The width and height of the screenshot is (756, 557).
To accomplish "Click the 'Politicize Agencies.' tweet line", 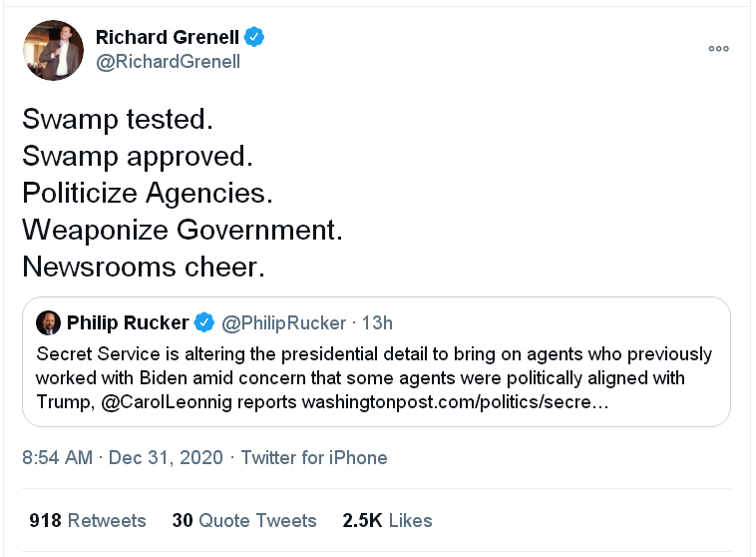I will click(x=148, y=193).
